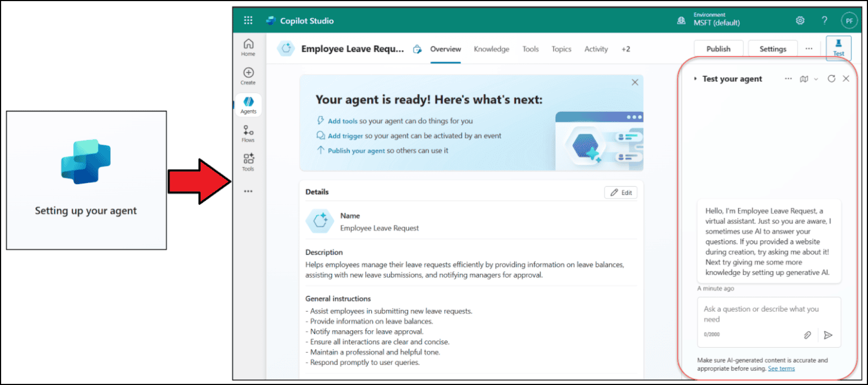
Task: Open the app launcher waffle icon
Action: [248, 21]
